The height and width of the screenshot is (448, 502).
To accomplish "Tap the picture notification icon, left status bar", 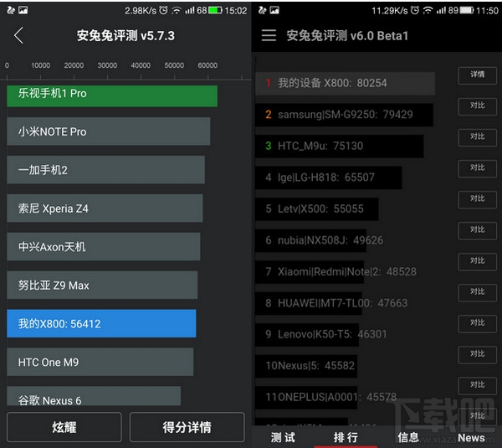I will (23, 10).
